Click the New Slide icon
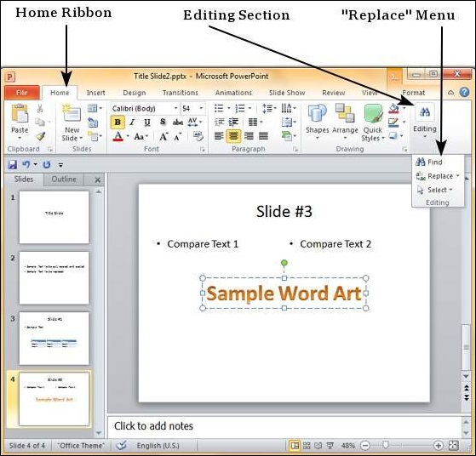The image size is (476, 456). click(x=72, y=113)
